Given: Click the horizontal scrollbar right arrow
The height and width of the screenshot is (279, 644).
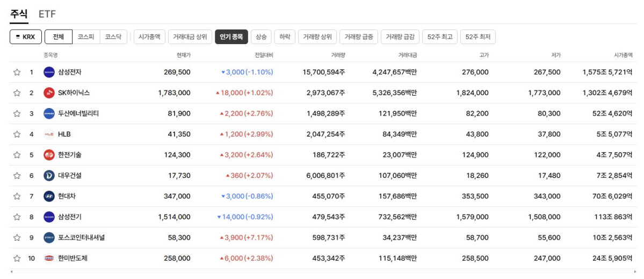Looking at the screenshot, I should (635, 272).
